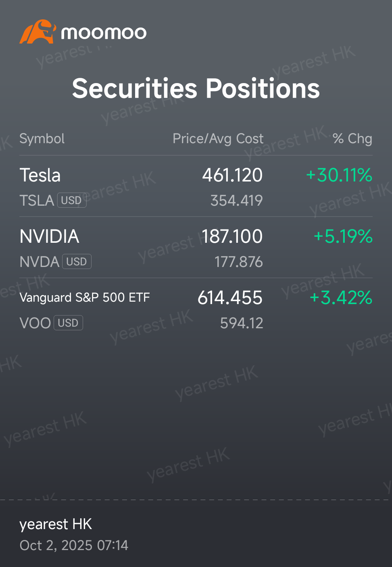Click Tesla's +30.11% change value
This screenshot has width=392, height=567.
339,175
